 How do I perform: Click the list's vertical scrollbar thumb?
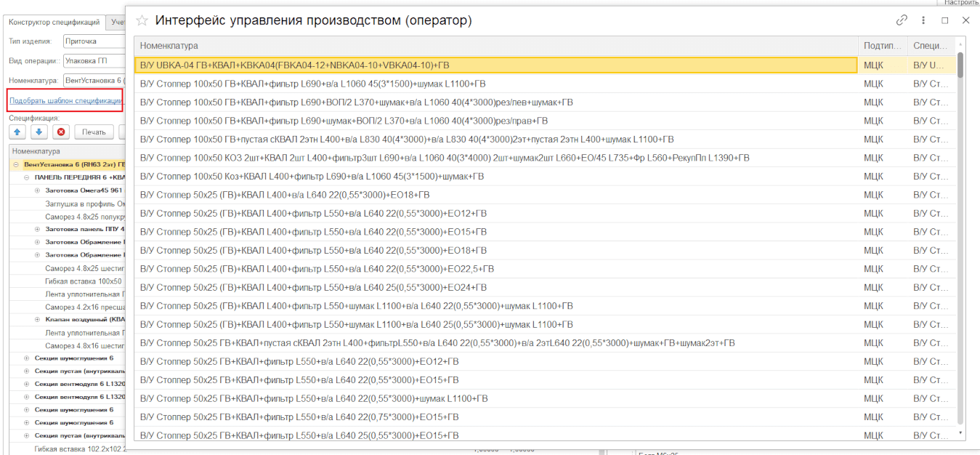point(960,65)
